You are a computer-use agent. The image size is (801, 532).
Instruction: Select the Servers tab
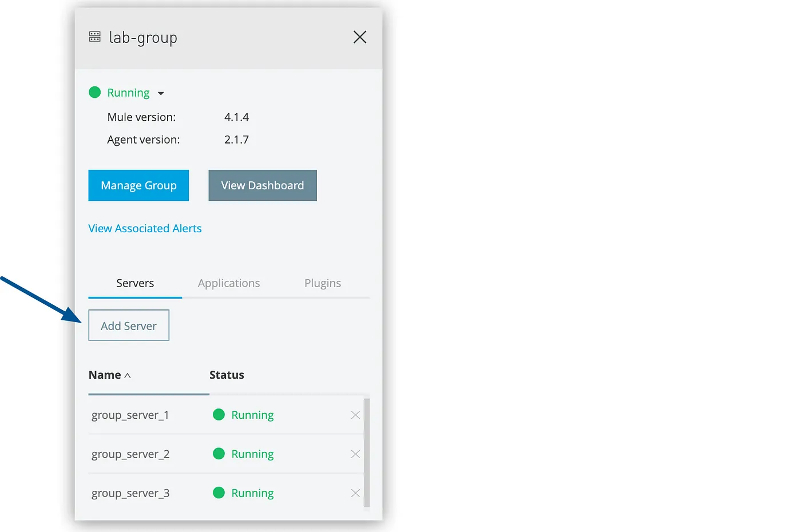pos(135,283)
